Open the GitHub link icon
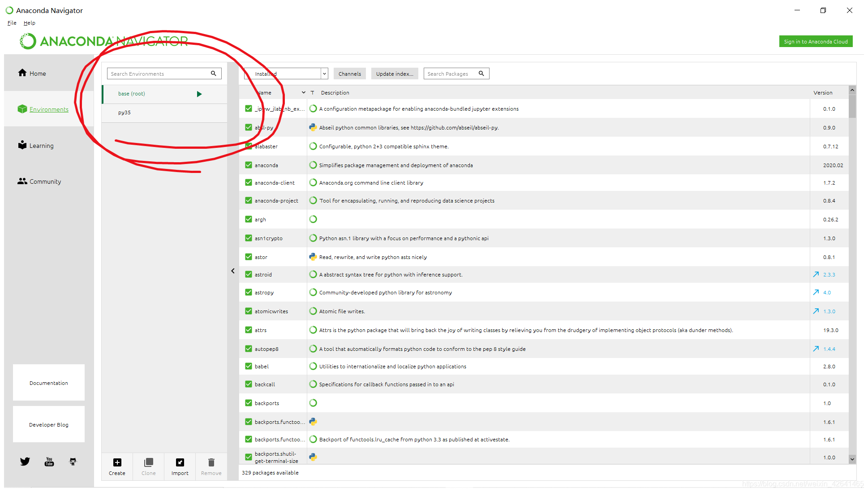Image resolution: width=868 pixels, height=492 pixels. (x=73, y=461)
